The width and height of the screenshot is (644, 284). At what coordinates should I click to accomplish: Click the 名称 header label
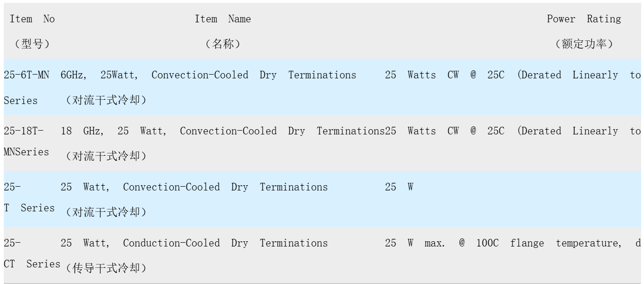pyautogui.click(x=223, y=44)
